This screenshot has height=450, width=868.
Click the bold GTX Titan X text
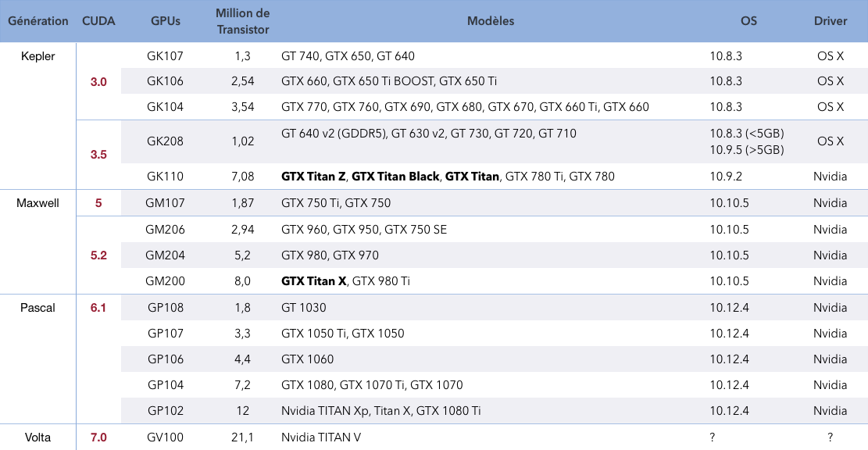point(314,280)
